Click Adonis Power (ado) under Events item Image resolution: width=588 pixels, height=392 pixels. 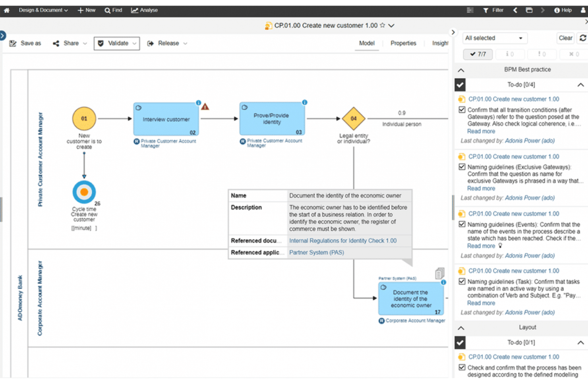[x=530, y=256]
